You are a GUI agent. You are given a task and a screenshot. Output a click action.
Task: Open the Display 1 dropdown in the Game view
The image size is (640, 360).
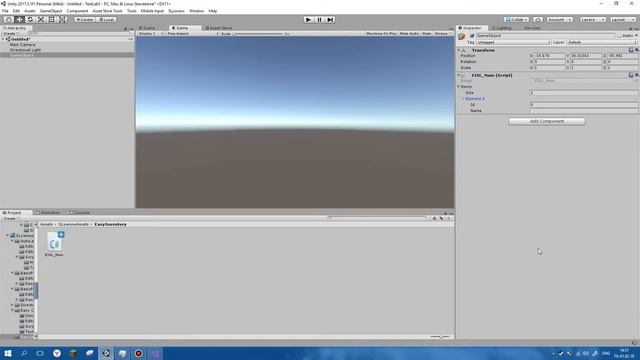(150, 33)
